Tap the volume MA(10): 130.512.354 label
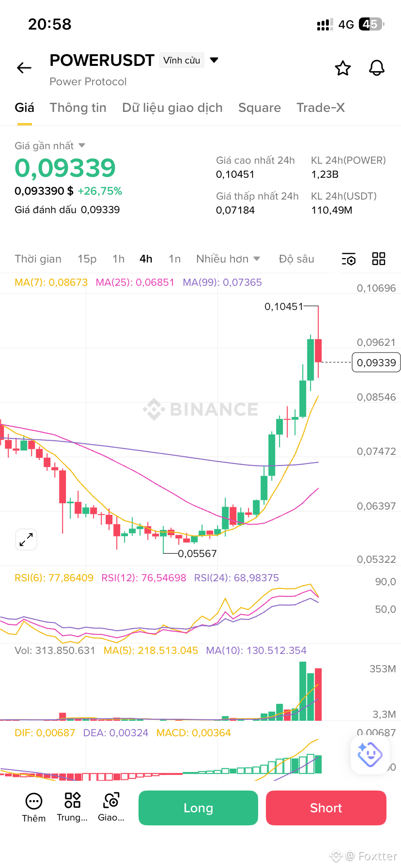Screen dimensions: 401x868 tap(256, 651)
